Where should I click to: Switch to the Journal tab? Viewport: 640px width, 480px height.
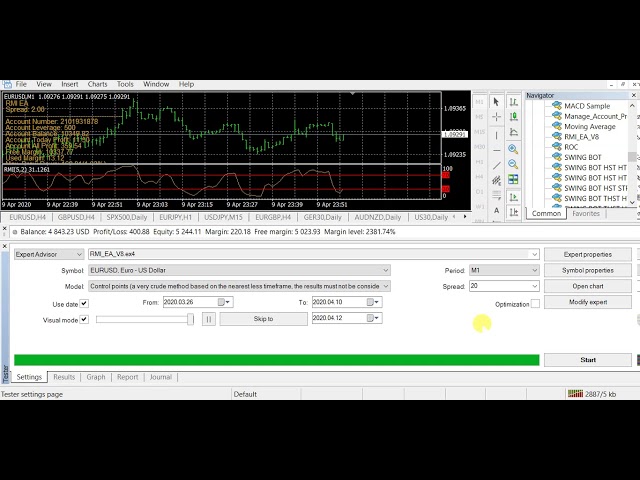coord(160,377)
